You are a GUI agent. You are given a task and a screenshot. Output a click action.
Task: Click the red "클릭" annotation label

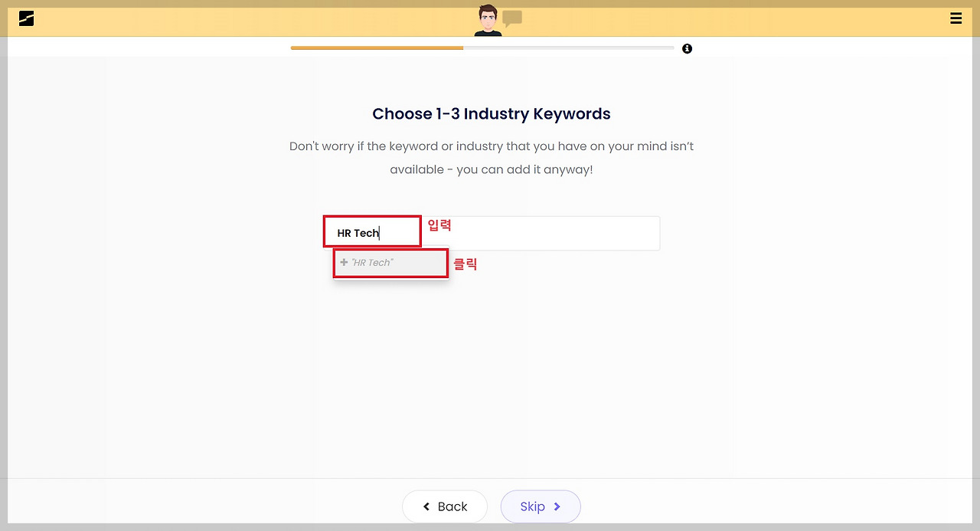click(x=465, y=264)
